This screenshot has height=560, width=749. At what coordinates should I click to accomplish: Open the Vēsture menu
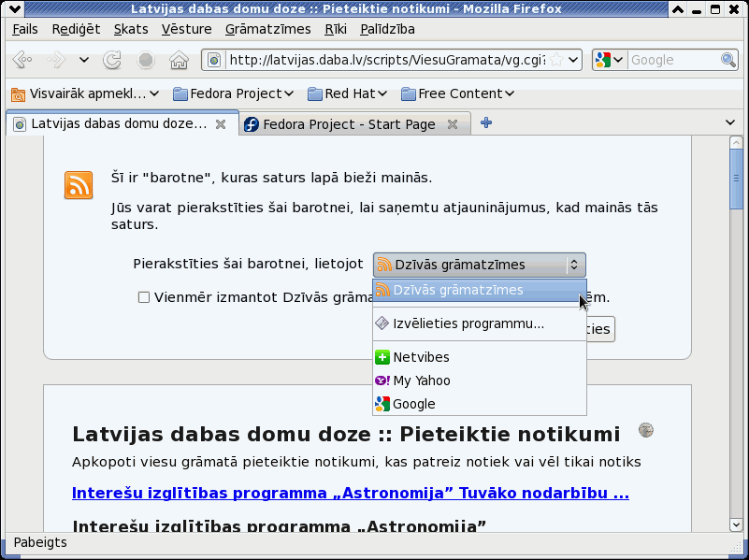pyautogui.click(x=186, y=29)
